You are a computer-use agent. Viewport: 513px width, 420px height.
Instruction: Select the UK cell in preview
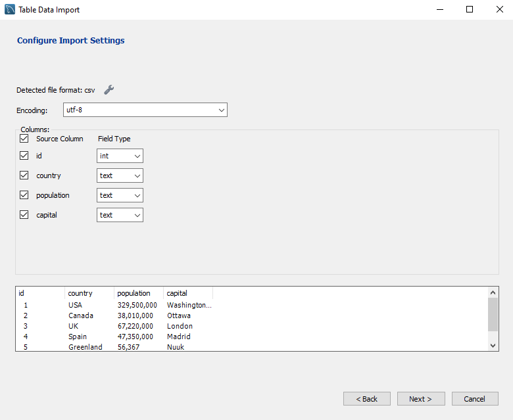[x=73, y=326]
